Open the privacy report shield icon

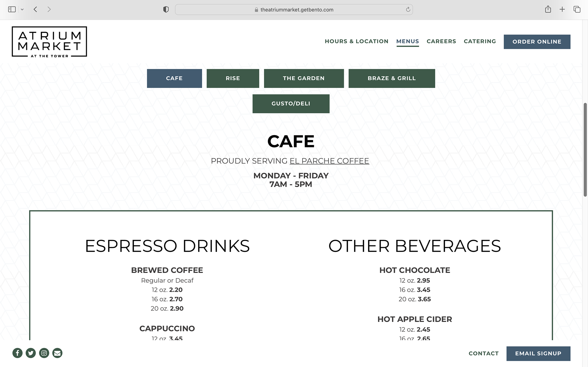[x=166, y=9]
